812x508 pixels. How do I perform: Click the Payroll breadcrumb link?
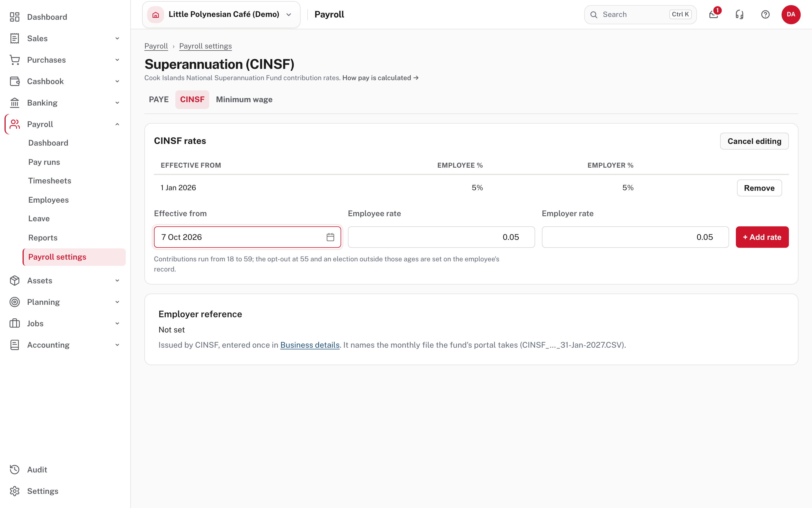pos(156,46)
